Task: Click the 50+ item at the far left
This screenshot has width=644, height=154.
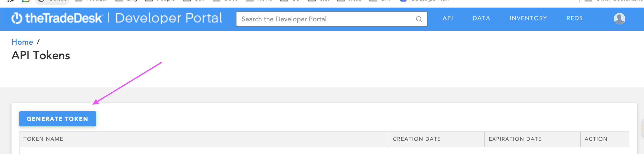Action: click(x=10, y=2)
